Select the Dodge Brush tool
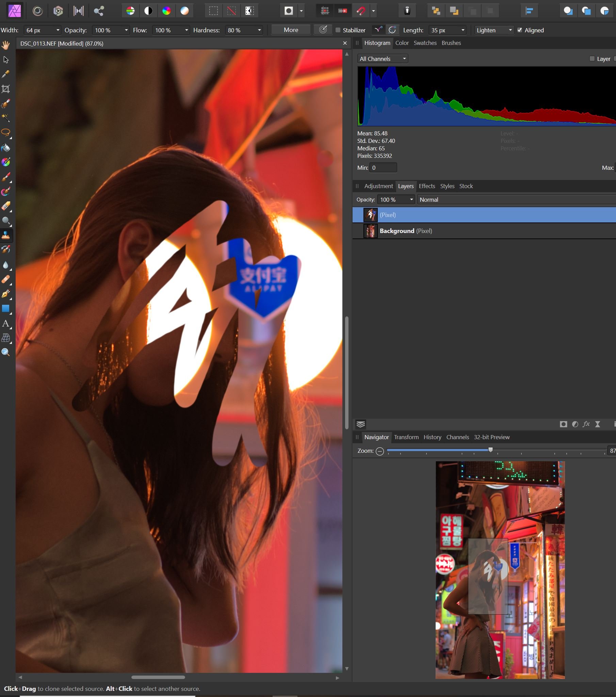 [x=6, y=221]
